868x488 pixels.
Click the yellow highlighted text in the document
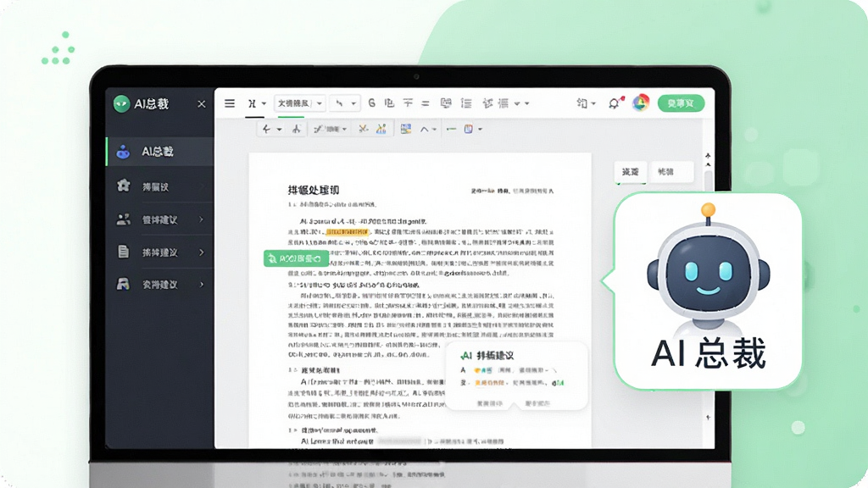[347, 232]
